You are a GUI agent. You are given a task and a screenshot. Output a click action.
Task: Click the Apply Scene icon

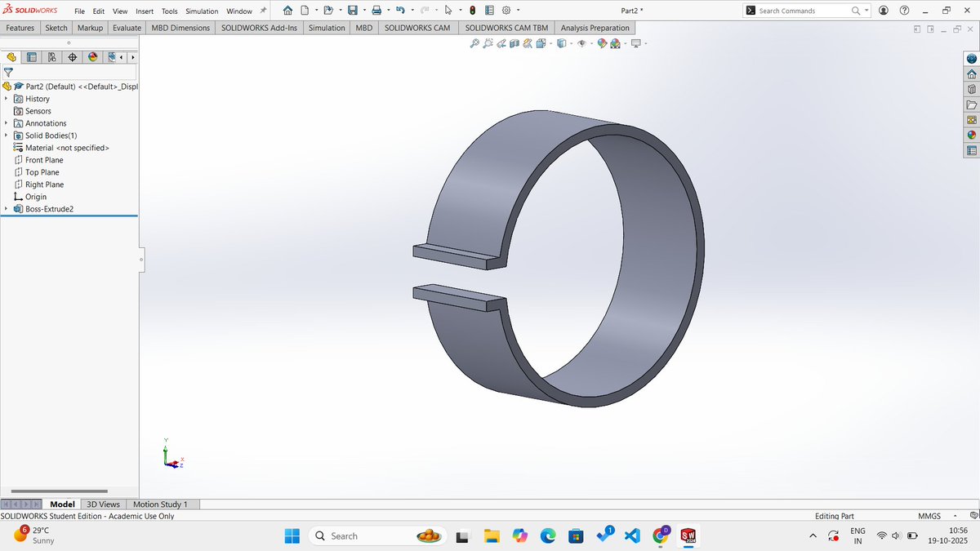click(615, 43)
